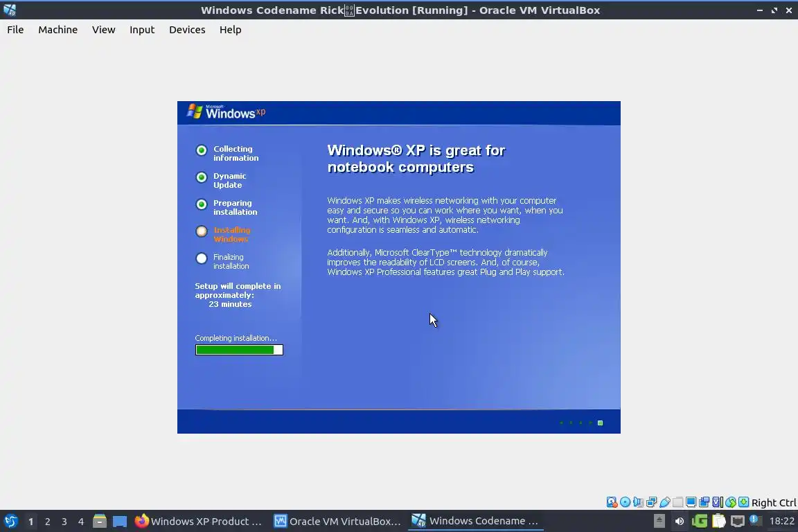Viewport: 798px width, 532px height.
Task: Click the optical disc status icon
Action: coord(625,502)
